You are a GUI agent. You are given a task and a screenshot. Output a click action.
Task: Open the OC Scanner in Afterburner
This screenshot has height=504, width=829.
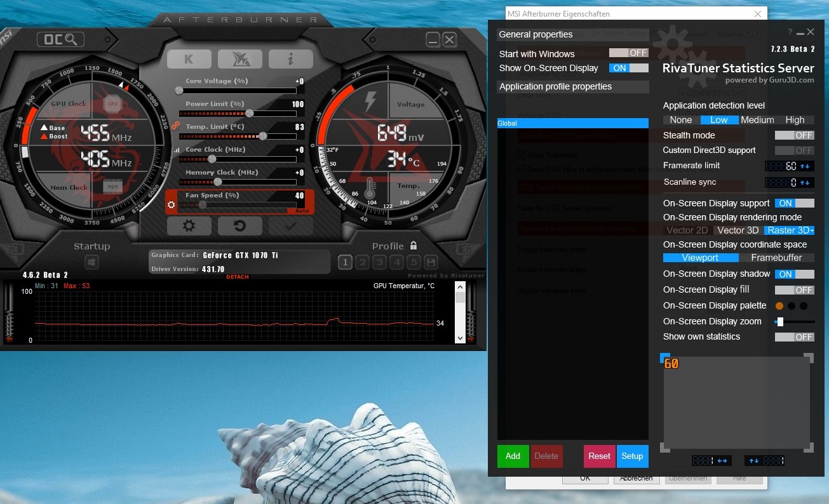tap(60, 39)
